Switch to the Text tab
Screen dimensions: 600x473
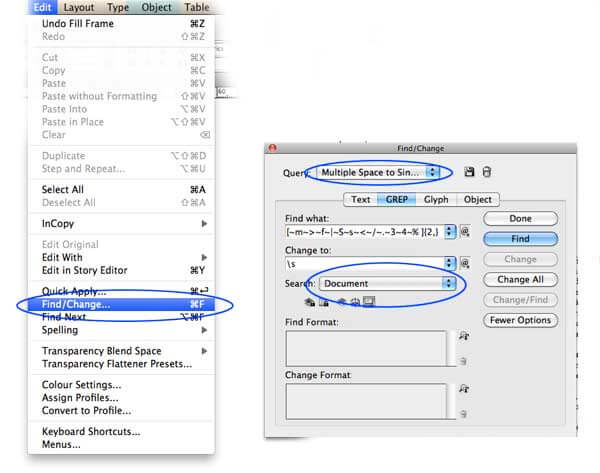coord(360,199)
